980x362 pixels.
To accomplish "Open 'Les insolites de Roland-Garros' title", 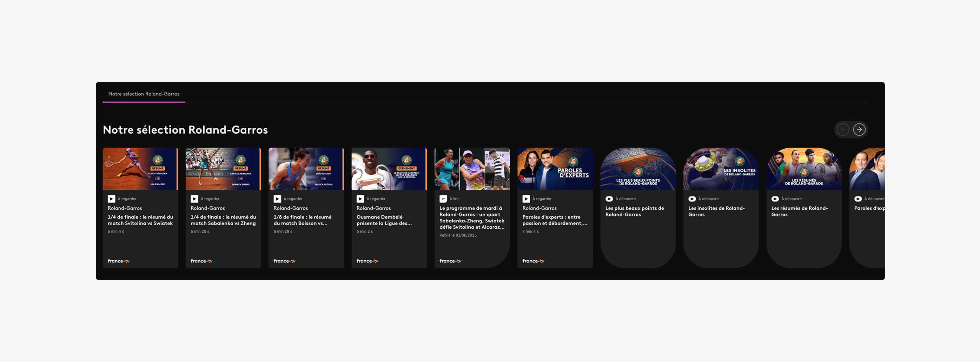I will pos(716,212).
